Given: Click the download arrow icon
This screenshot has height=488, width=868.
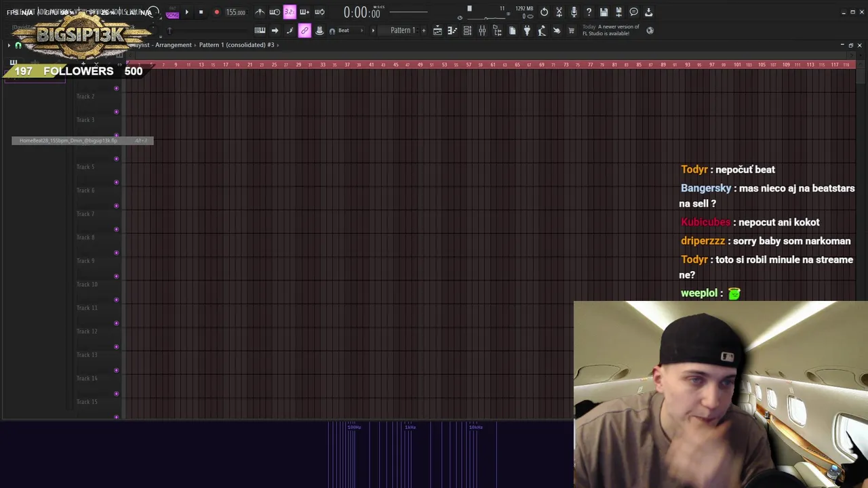Looking at the screenshot, I should pos(648,12).
